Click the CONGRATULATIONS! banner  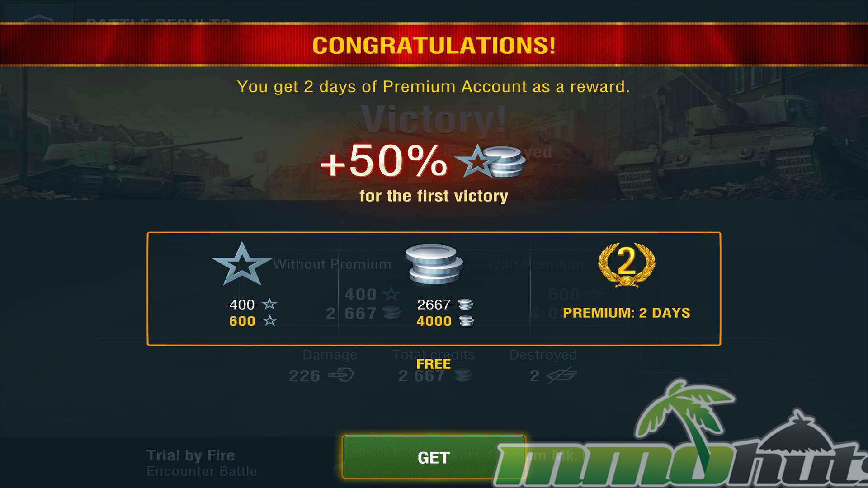pos(434,45)
